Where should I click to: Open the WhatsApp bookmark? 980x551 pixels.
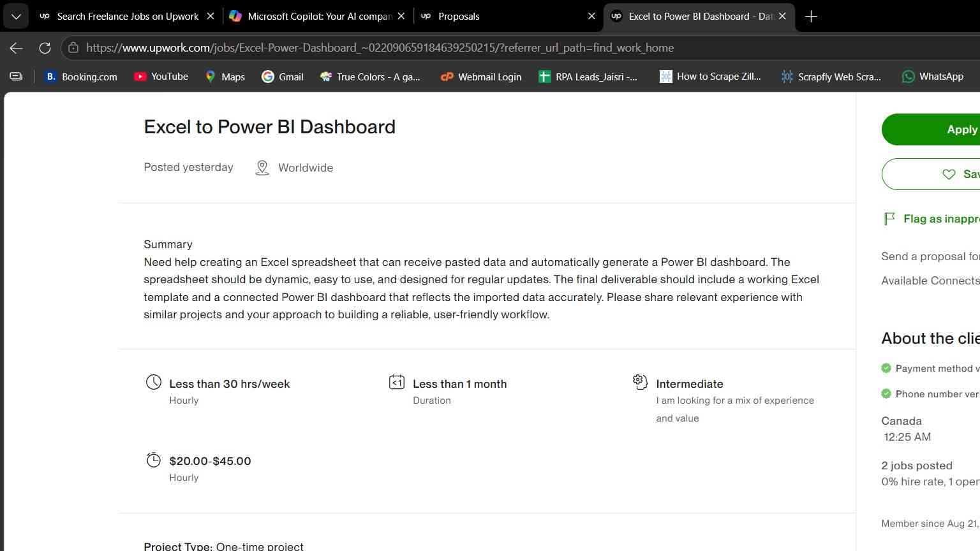[933, 77]
